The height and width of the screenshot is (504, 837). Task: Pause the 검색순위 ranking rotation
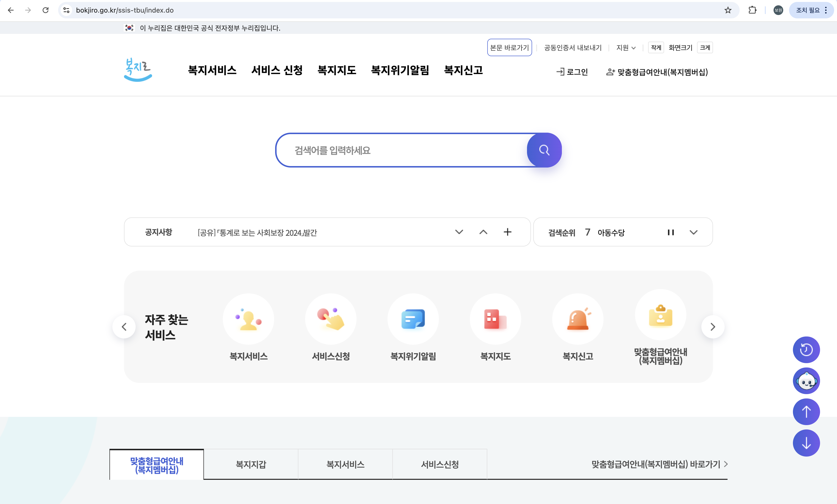point(671,232)
